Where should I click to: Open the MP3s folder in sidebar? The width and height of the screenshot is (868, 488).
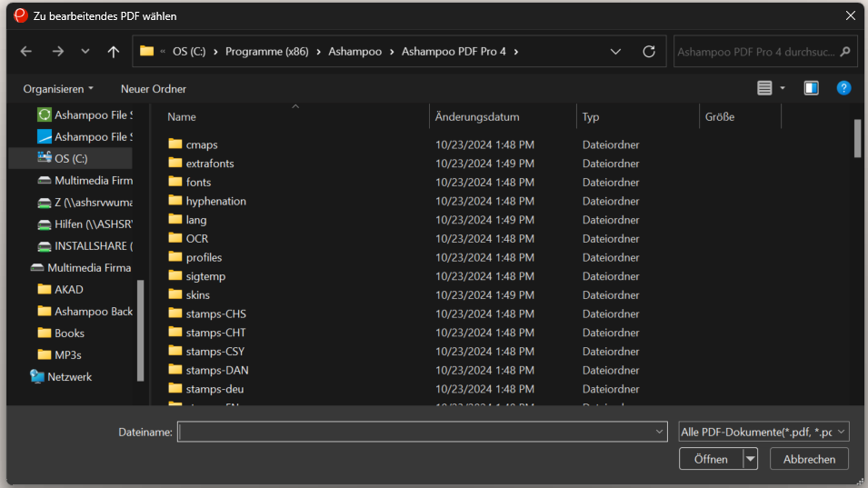pyautogui.click(x=59, y=354)
